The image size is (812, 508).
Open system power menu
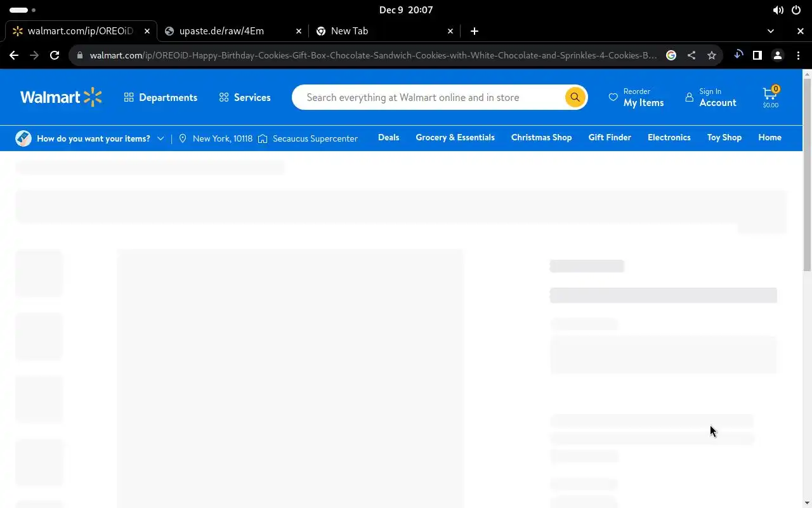tap(796, 10)
